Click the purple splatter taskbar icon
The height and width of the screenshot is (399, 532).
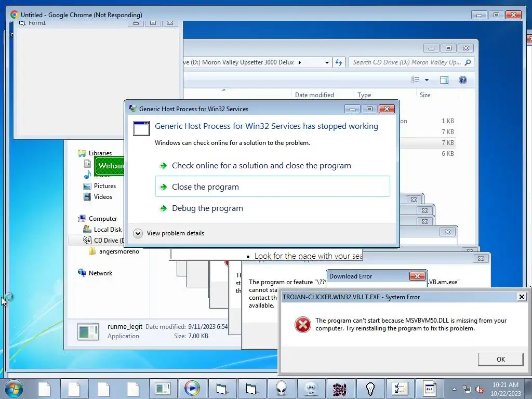coord(340,389)
